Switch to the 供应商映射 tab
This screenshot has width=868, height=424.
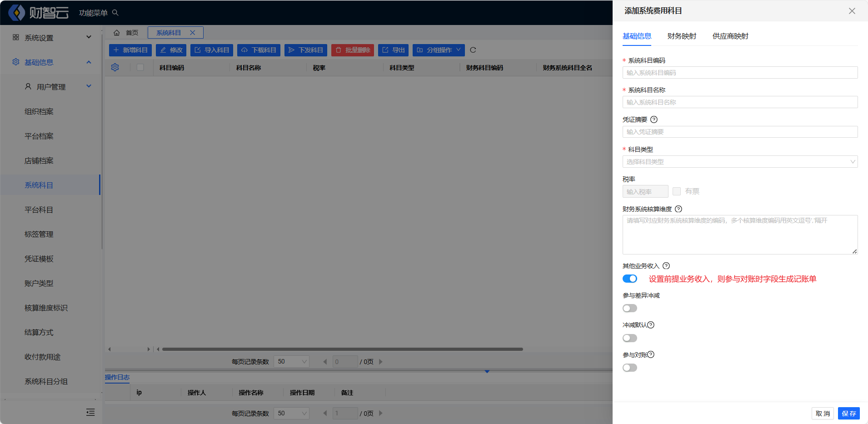730,36
